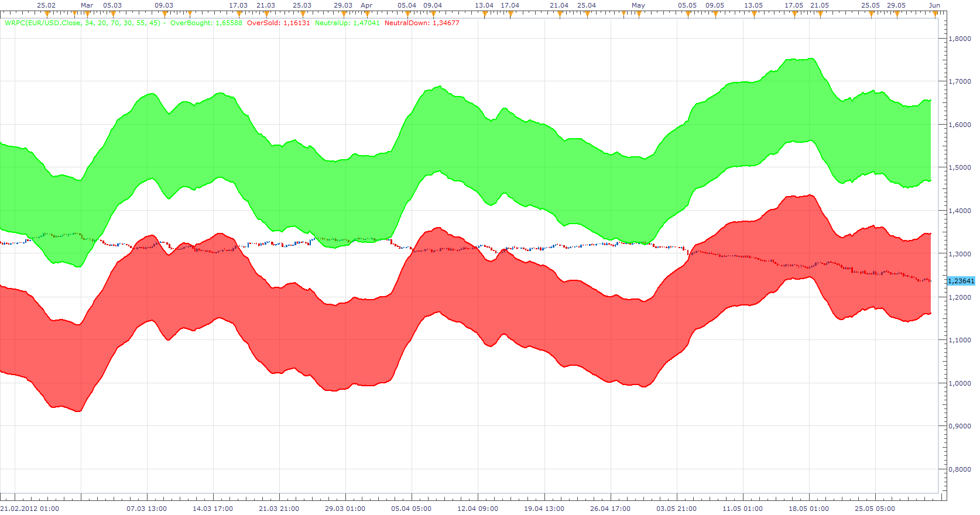Select the '03.05 21:00' time label

click(677, 509)
